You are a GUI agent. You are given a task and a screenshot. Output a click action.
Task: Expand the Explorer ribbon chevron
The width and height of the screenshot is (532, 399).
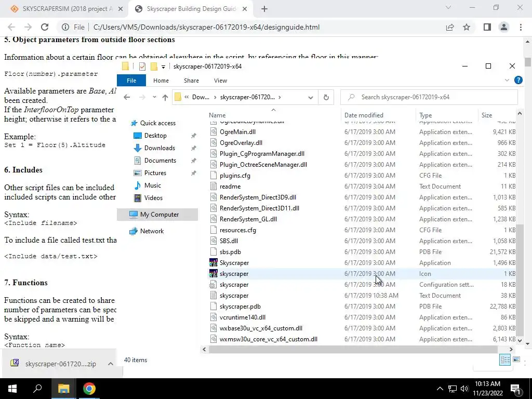(507, 80)
